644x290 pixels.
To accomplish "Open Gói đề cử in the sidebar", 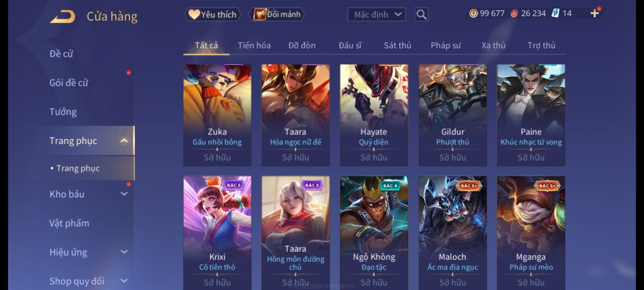I will 69,83.
